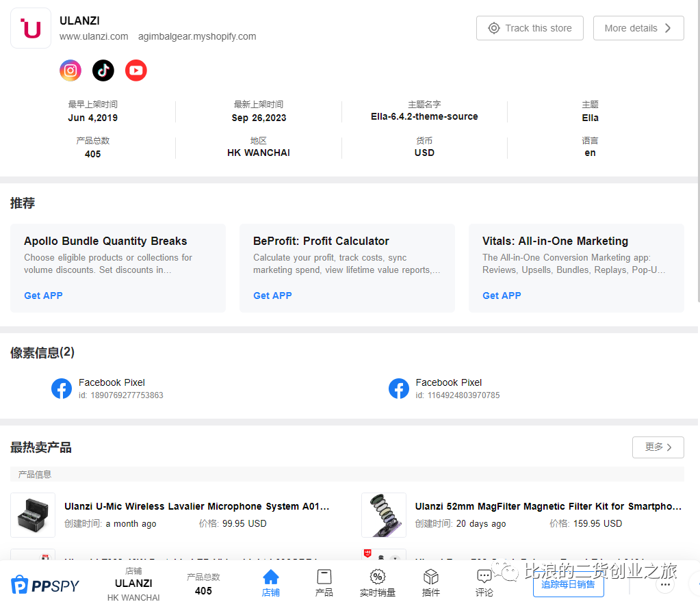Open ULANZI's TikTok profile icon
The image size is (700, 602).
tap(103, 70)
